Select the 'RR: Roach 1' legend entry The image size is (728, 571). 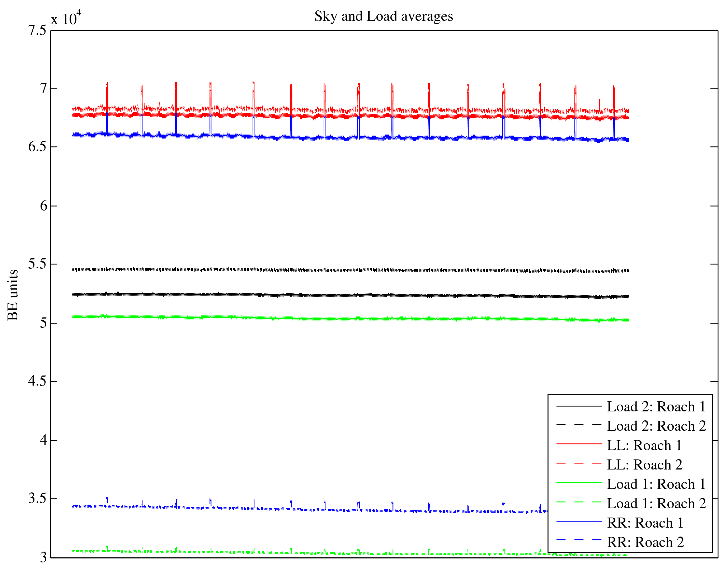coord(645,523)
